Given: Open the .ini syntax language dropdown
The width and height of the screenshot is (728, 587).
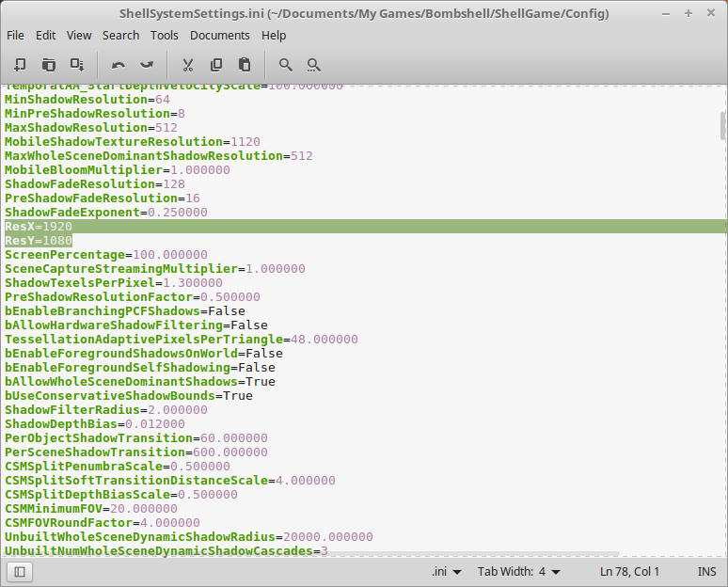Looking at the screenshot, I should [x=447, y=572].
